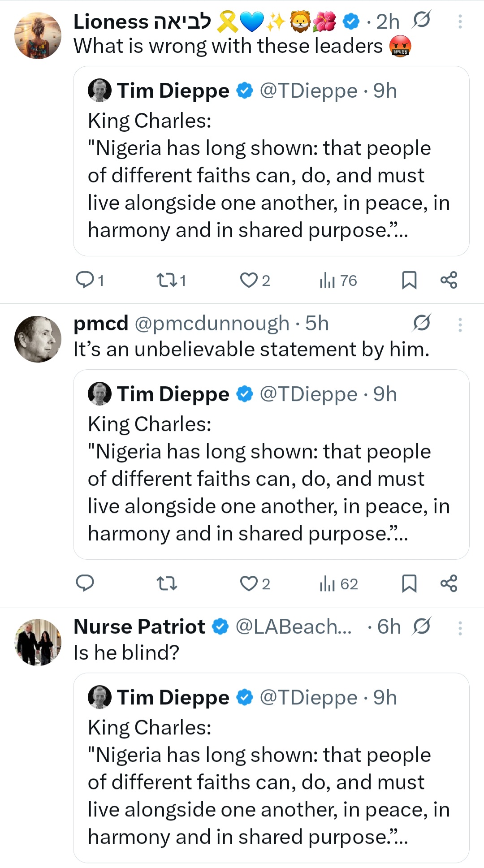Like Lioness's post
This screenshot has height=868, width=484.
[x=249, y=280]
